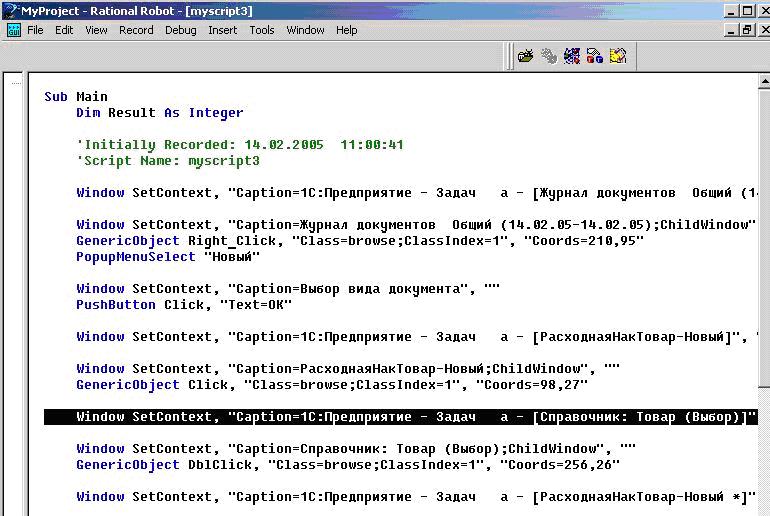Open the Insert menu
The height and width of the screenshot is (516, 770).
(222, 30)
